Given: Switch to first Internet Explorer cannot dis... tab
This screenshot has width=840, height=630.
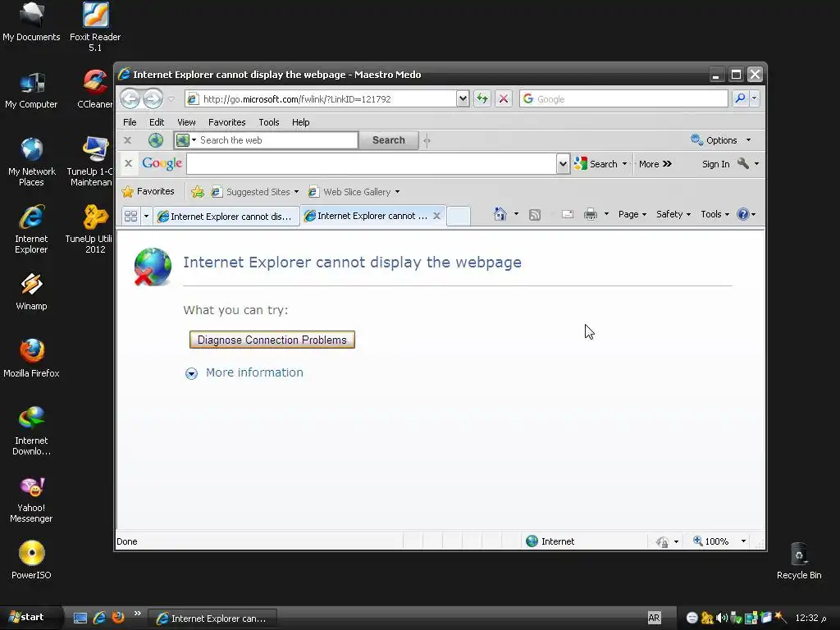Looking at the screenshot, I should (x=226, y=217).
